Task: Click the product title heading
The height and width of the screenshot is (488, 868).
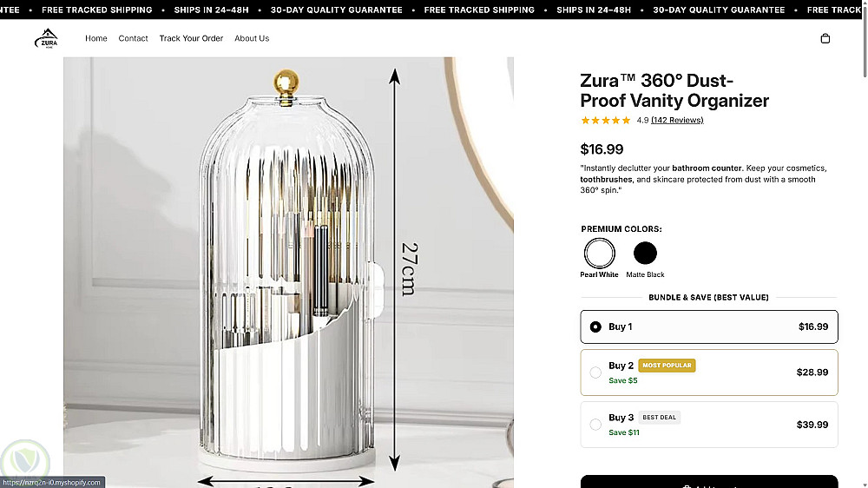Action: pos(674,91)
